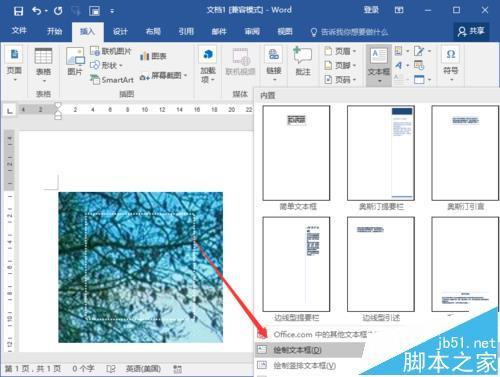The image size is (500, 377).
Task: Click 登录 to sign in
Action: click(371, 10)
